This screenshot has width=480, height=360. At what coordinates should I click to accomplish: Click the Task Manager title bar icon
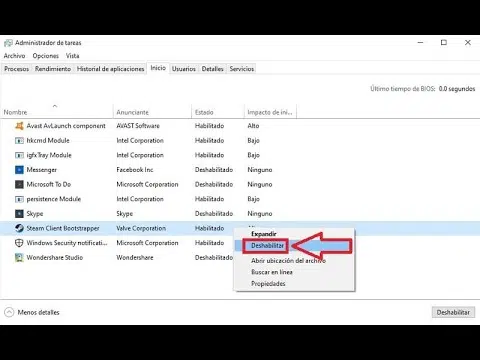coord(8,43)
